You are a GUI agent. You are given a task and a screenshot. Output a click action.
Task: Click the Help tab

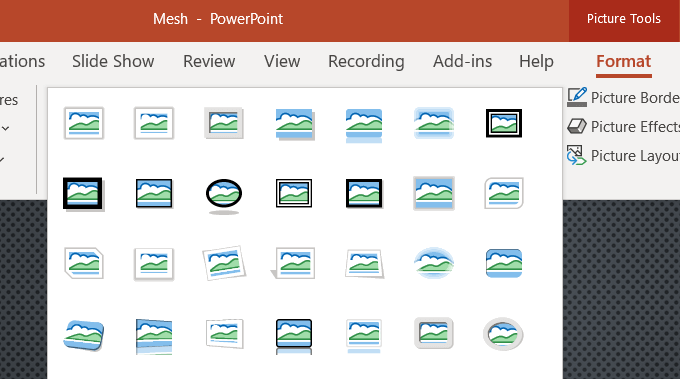click(x=536, y=61)
